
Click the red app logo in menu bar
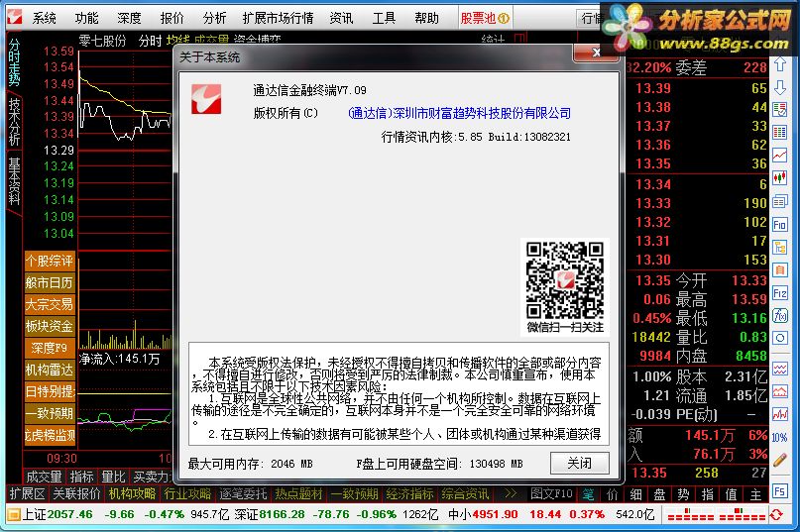(x=14, y=17)
